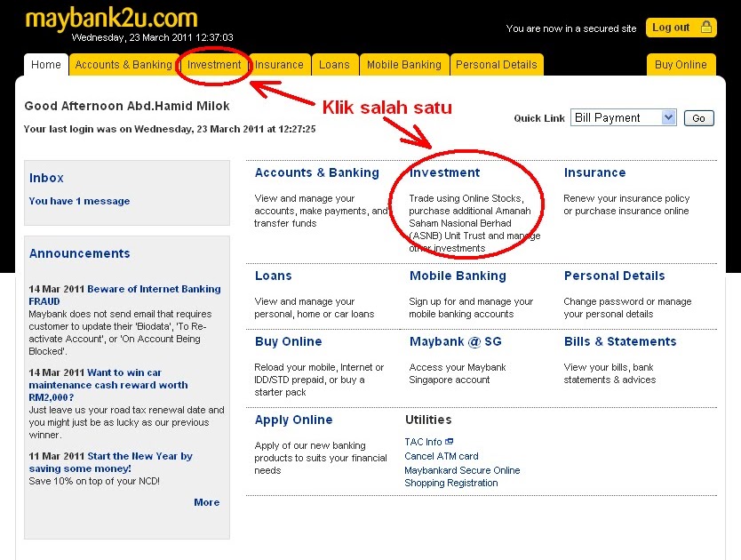Expand the Quick Link dropdown showing Bill Payment
The height and width of the screenshot is (560, 741).
pos(620,117)
